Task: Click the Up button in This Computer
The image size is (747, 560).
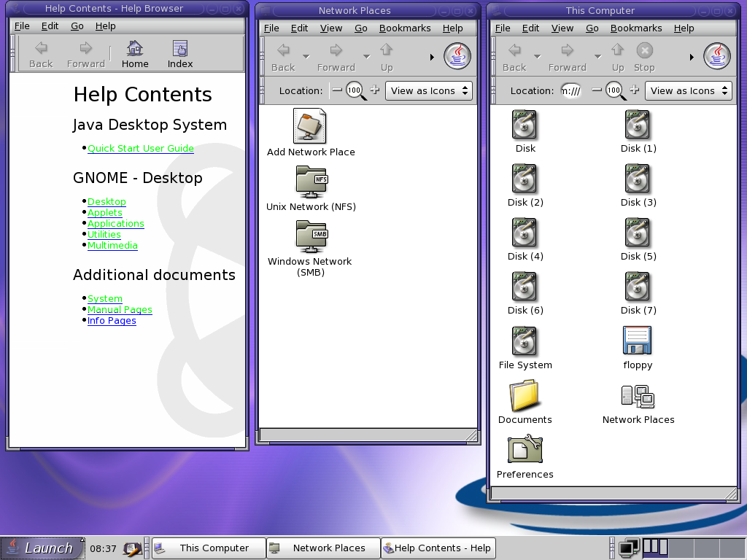Action: tap(618, 57)
